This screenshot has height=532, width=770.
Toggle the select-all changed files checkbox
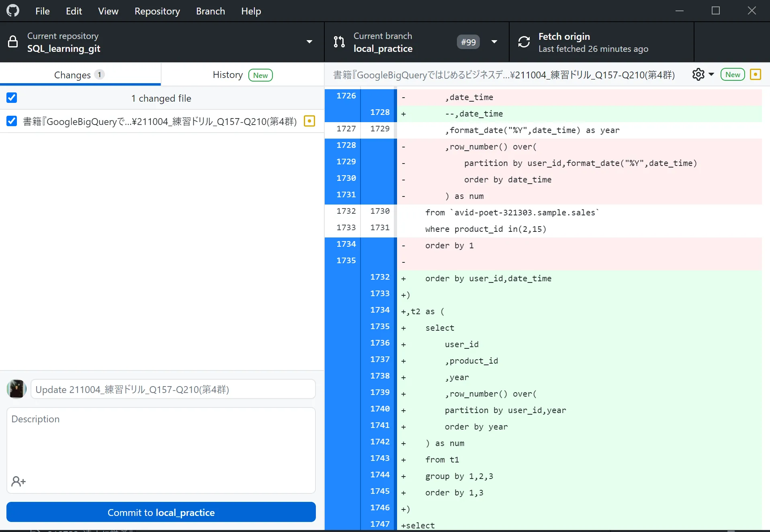click(12, 98)
